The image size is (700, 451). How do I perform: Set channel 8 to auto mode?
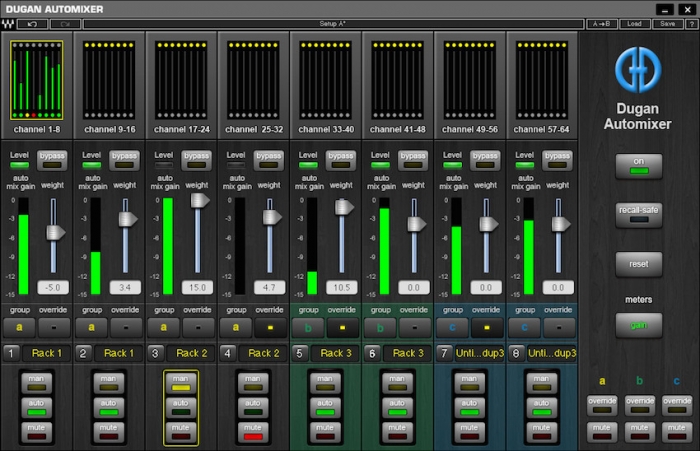coord(541,407)
